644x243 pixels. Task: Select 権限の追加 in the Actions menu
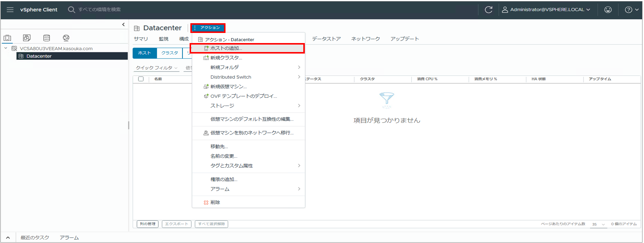248,180
